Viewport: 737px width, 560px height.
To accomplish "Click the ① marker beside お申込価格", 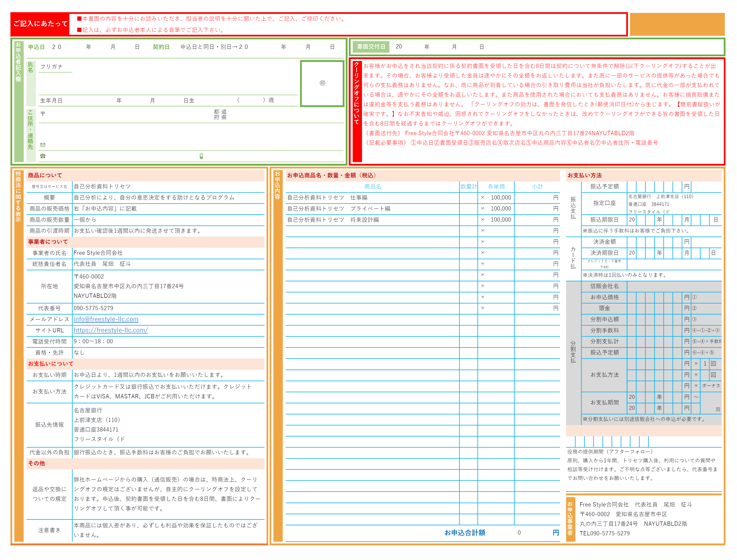I will (694, 297).
